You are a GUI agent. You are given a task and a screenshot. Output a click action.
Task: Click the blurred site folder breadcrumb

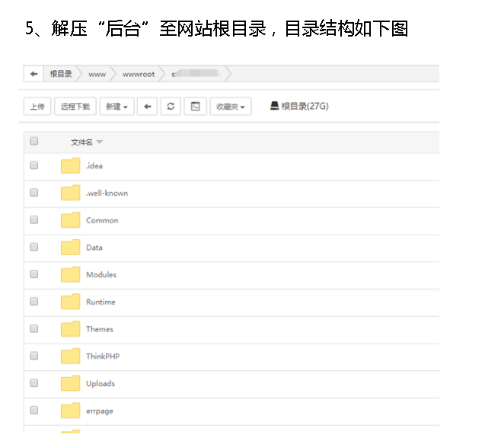(196, 74)
